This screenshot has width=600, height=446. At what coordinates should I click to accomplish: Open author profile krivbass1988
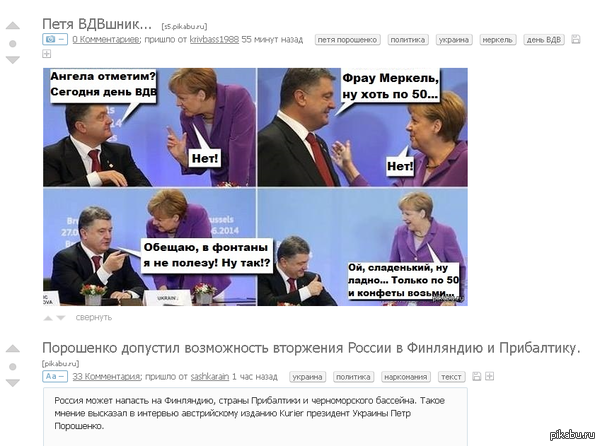(x=214, y=39)
